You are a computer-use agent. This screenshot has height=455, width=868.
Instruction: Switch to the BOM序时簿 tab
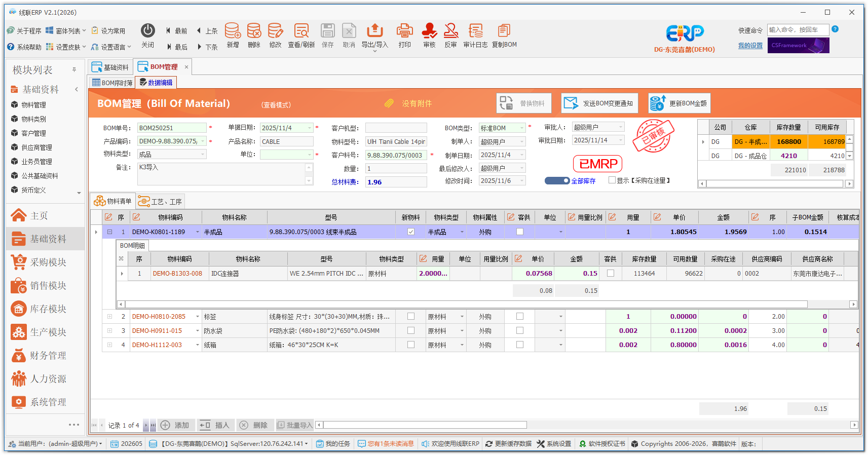[x=112, y=83]
